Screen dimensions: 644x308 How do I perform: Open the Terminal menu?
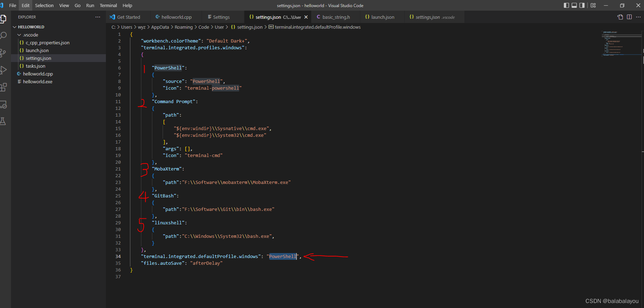pyautogui.click(x=108, y=5)
